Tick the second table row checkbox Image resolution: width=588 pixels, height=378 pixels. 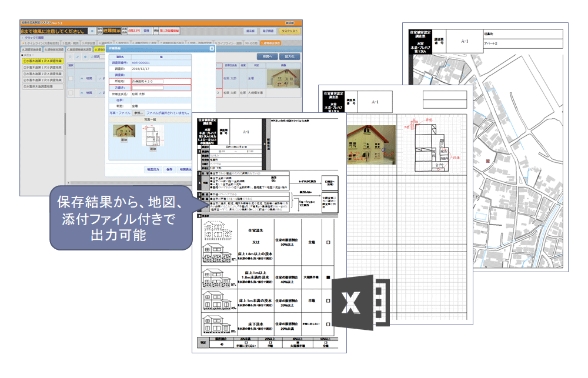click(x=71, y=93)
